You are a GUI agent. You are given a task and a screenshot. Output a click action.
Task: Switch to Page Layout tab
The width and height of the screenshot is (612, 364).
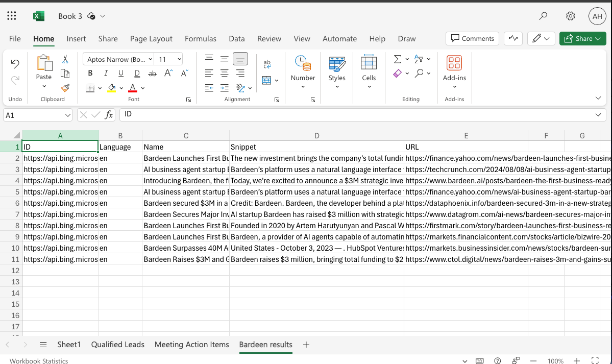point(152,39)
